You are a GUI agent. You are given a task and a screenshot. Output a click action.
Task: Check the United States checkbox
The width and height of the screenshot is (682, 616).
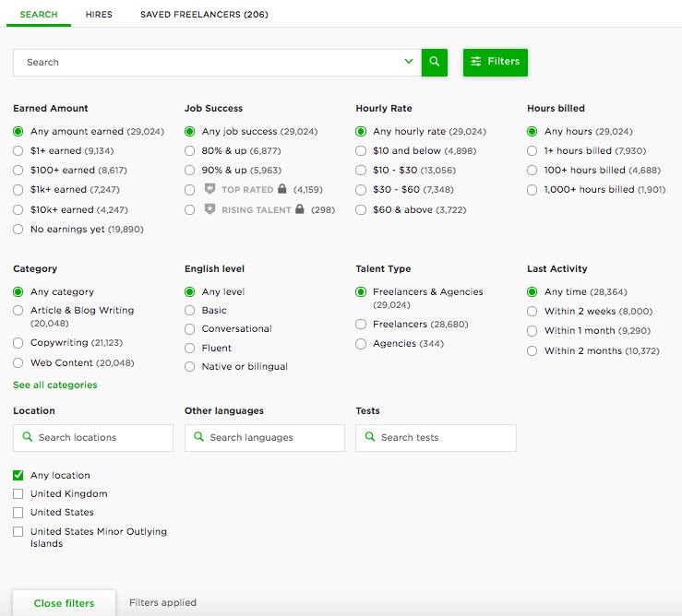(x=18, y=513)
